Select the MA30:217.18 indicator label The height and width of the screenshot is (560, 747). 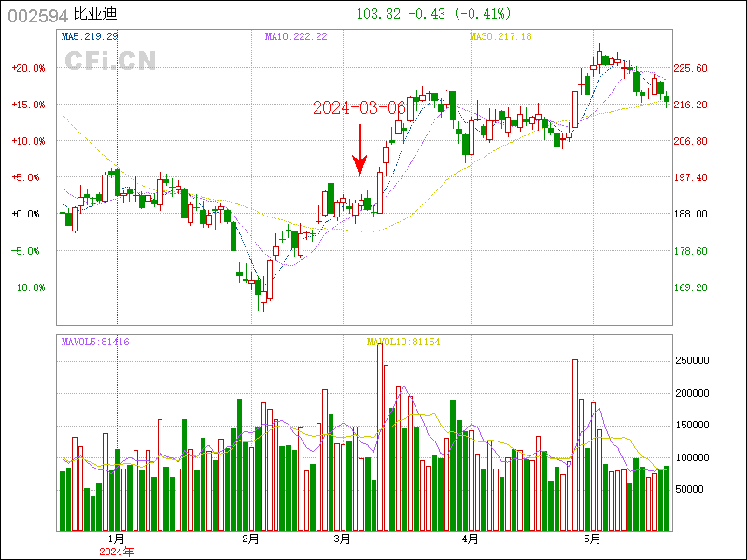point(500,36)
